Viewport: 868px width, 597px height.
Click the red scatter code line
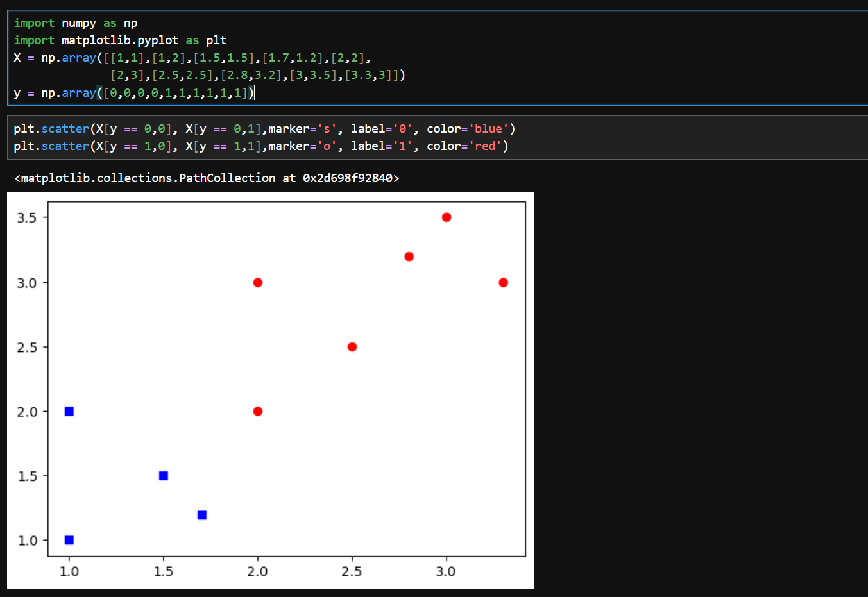261,146
